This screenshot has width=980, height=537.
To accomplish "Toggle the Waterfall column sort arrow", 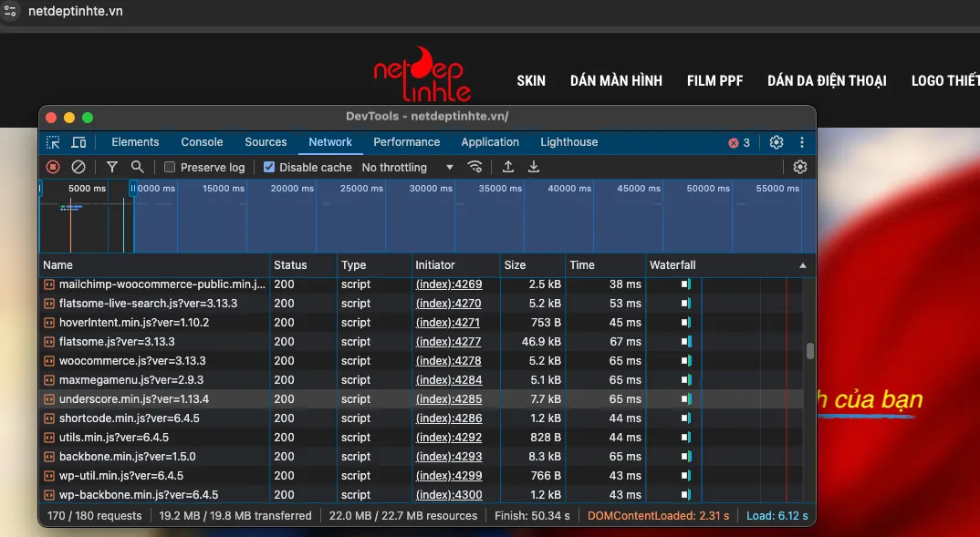I will 802,265.
